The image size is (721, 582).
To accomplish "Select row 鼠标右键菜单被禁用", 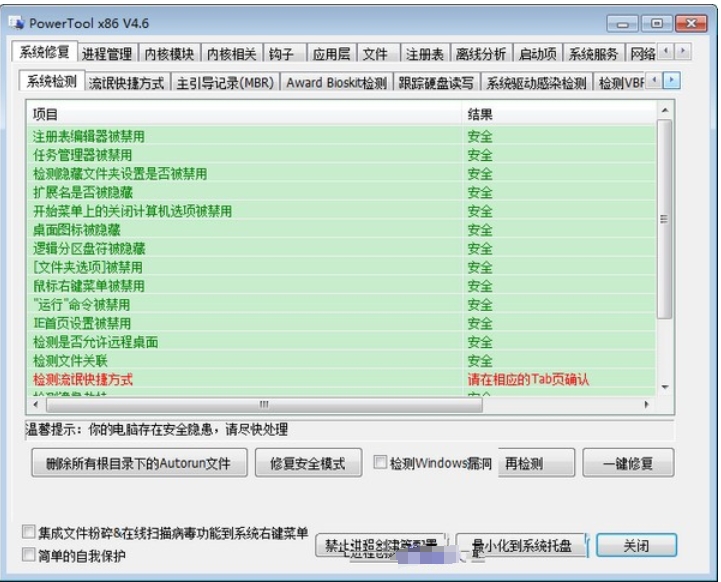I will coord(341,286).
